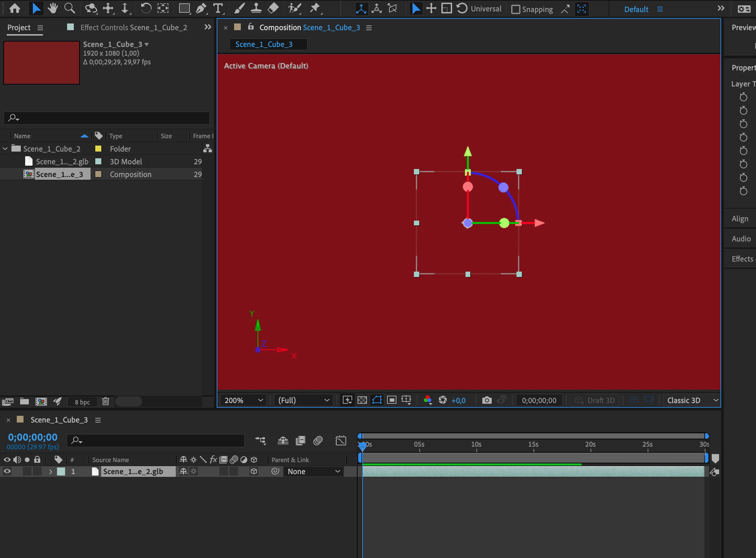Open the Classic 3D renderer dropdown
The height and width of the screenshot is (558, 756).
(x=692, y=400)
